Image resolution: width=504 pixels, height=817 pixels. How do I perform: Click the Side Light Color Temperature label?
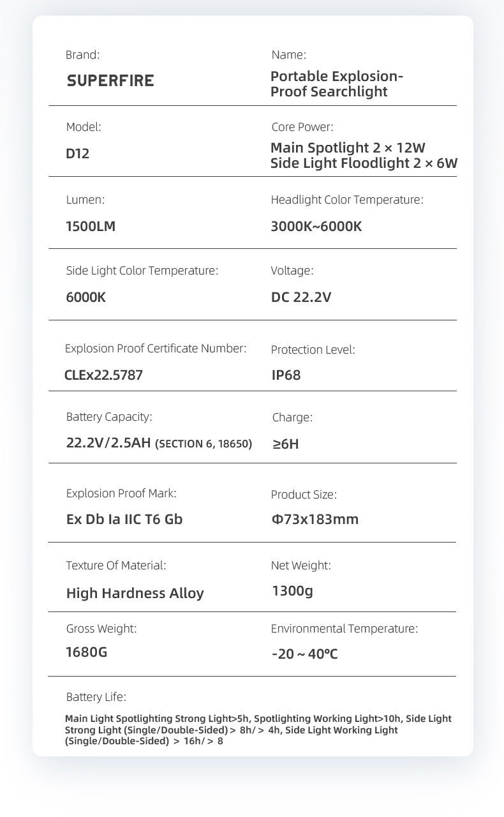142,271
